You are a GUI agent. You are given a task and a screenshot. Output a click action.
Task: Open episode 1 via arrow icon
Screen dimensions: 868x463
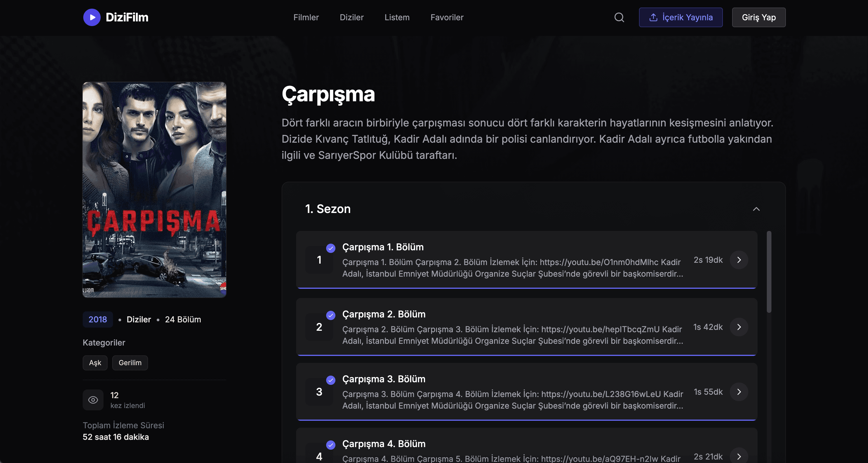click(x=738, y=260)
